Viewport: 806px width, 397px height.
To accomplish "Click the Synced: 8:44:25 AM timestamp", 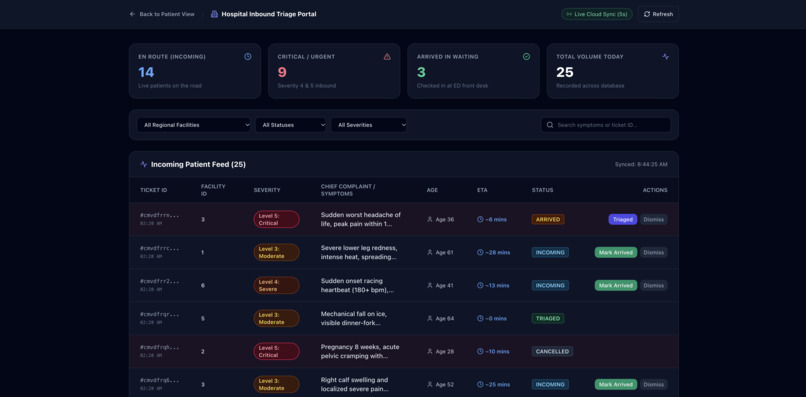I will coord(641,165).
